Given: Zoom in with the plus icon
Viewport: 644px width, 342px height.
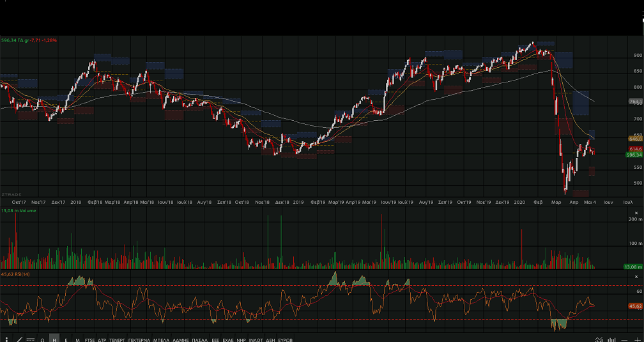Looking at the screenshot, I should point(637,339).
